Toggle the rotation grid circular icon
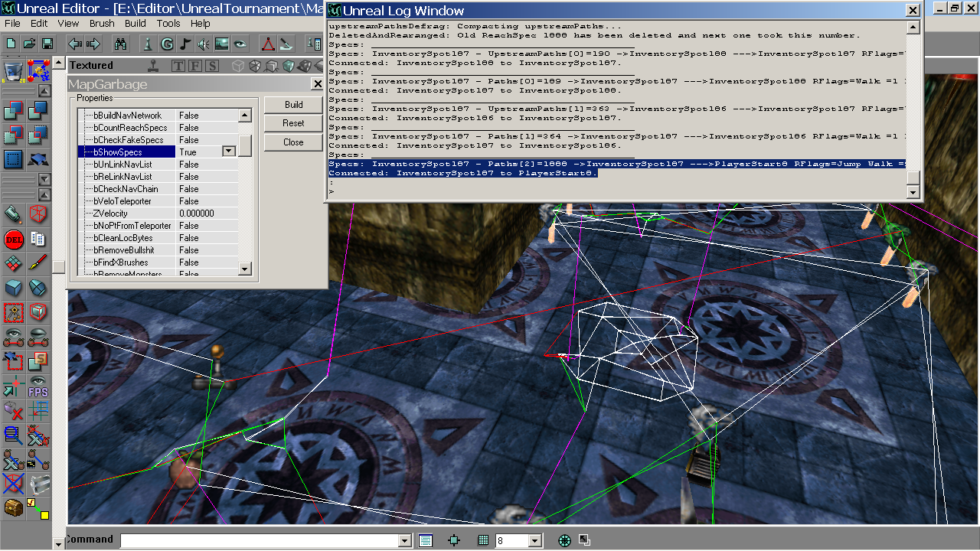Viewport: 980px width, 551px height. (x=564, y=540)
